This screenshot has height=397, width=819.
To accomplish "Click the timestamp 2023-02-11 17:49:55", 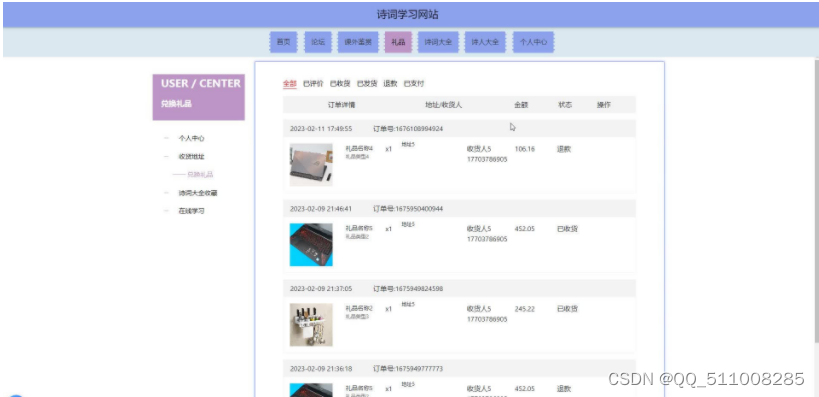I will tap(321, 129).
